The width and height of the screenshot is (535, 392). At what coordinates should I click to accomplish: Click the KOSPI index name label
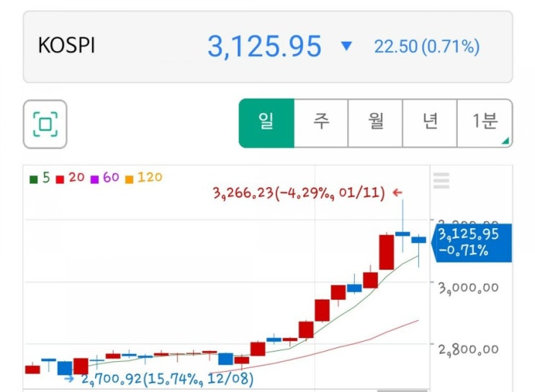(x=66, y=45)
